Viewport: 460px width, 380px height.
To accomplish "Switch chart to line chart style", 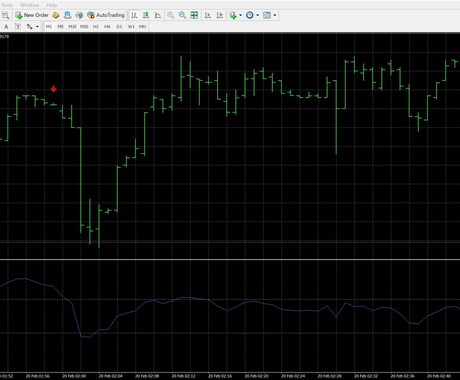I will pos(158,15).
